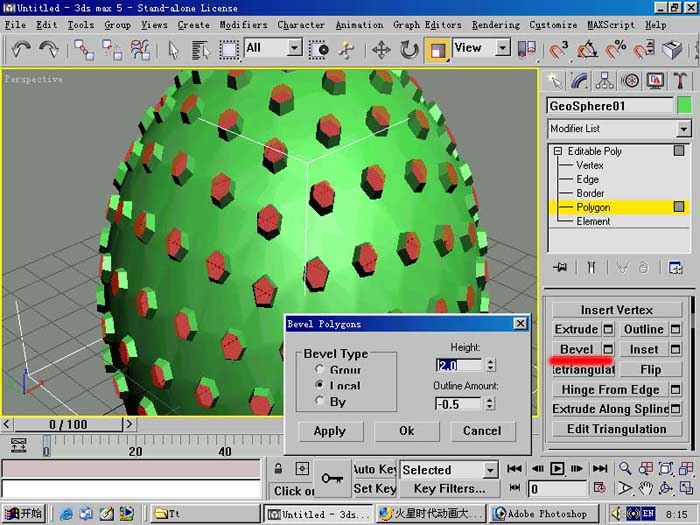Open the Display command panel tab
700x525 pixels.
point(655,81)
